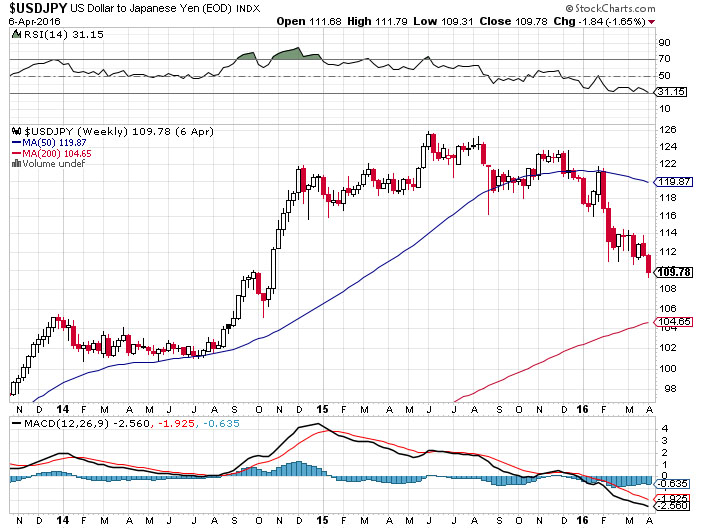Click the 'Volume undef' legend text
Viewport: 706px width, 532px height.
point(54,163)
